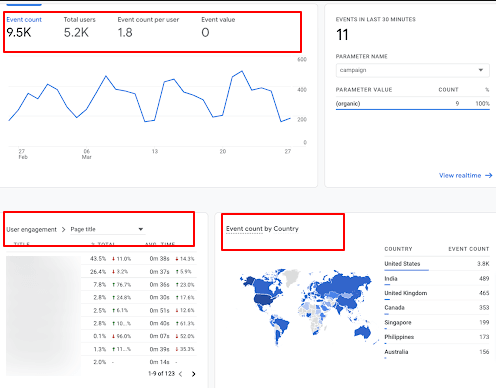496x388 pixels.
Task: Click the world map chart
Action: click(x=309, y=307)
